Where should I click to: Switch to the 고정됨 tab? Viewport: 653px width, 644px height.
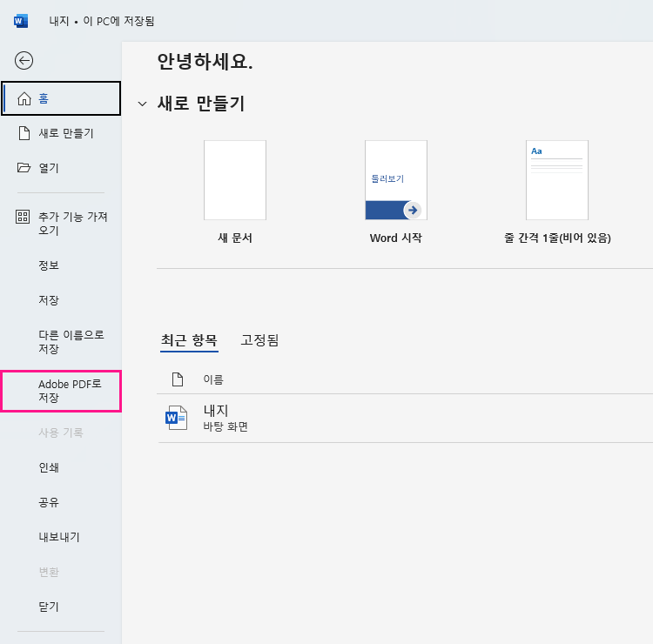[x=259, y=340]
